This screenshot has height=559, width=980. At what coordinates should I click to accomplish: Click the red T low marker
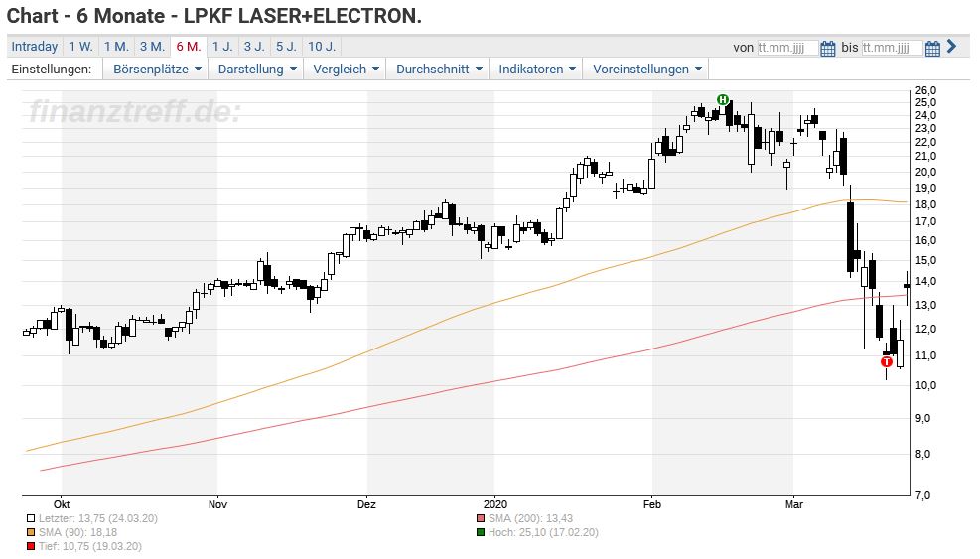tap(887, 362)
